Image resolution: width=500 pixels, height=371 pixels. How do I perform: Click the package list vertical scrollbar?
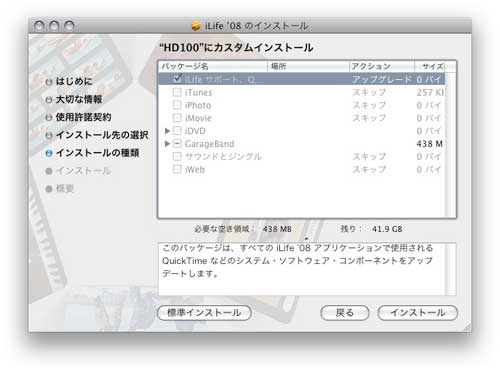tap(450, 145)
